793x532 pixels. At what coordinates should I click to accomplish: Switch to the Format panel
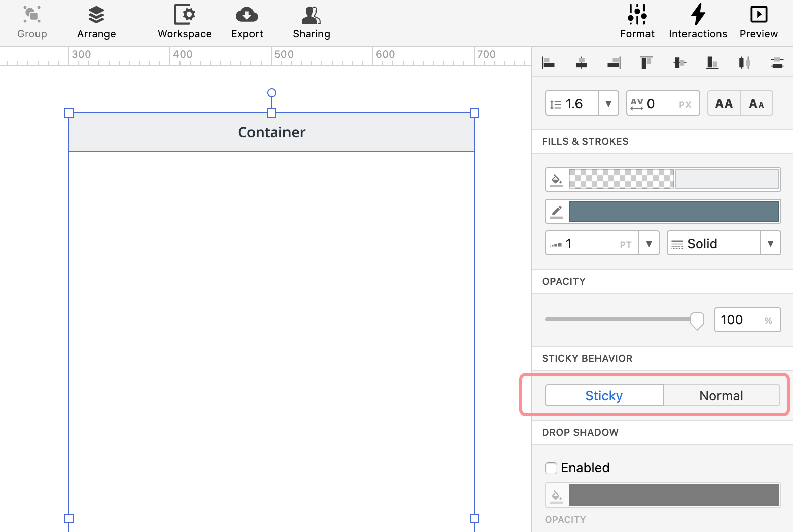click(637, 22)
